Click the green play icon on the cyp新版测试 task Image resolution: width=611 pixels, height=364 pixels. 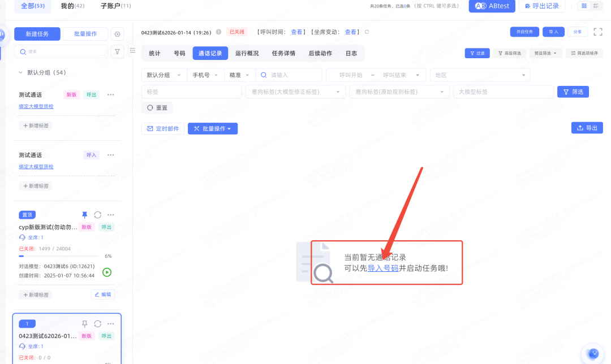[x=107, y=272]
